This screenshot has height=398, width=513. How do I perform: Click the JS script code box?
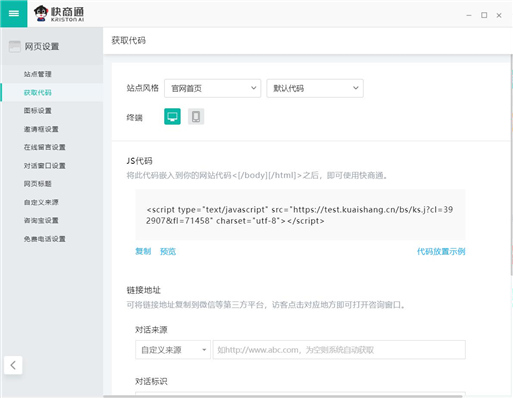coord(300,215)
